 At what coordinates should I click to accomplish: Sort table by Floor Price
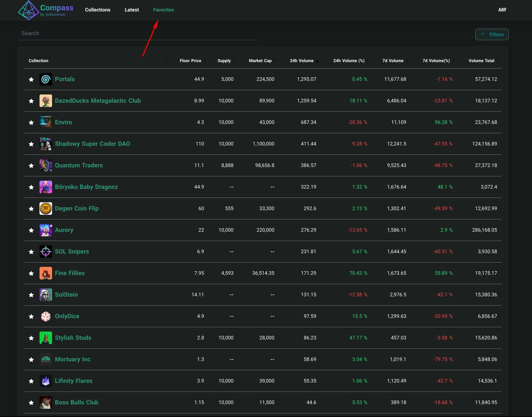[x=191, y=61]
